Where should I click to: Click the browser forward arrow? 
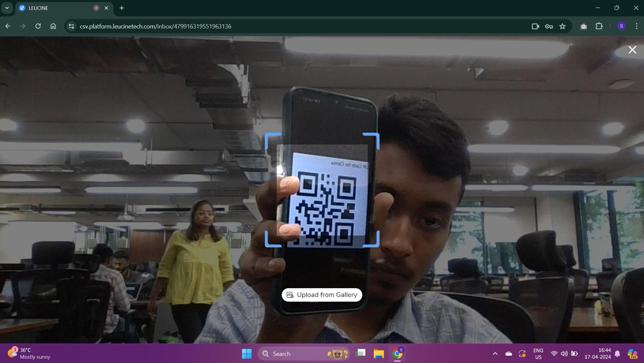[23, 26]
